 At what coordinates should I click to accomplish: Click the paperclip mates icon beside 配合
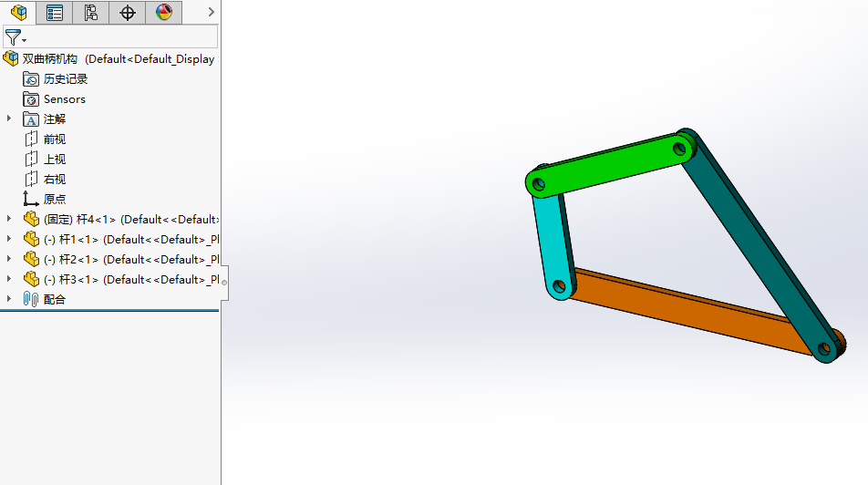coord(31,300)
